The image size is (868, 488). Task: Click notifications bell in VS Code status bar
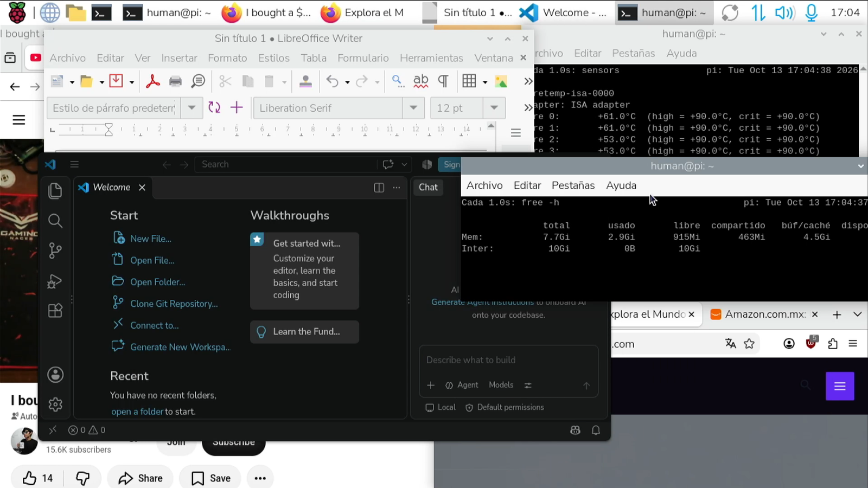(x=596, y=430)
